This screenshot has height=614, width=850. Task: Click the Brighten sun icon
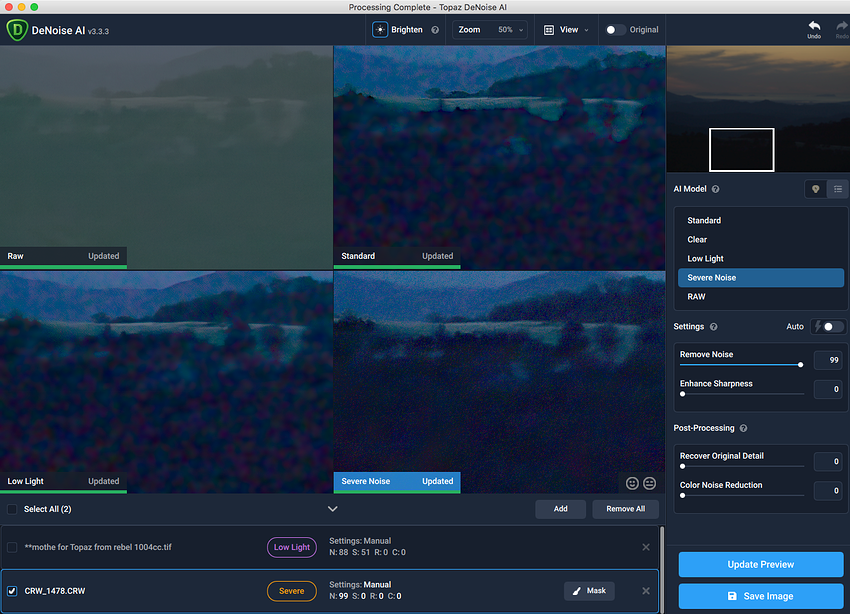point(380,30)
